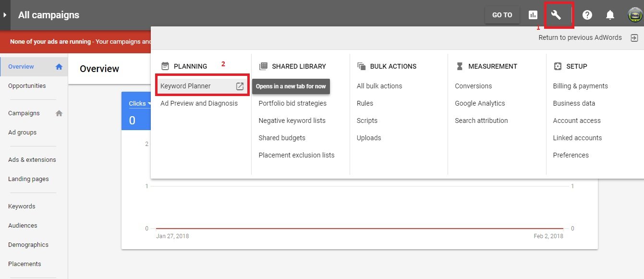Click the Return to previous AdWords link
644x279 pixels.
click(580, 37)
